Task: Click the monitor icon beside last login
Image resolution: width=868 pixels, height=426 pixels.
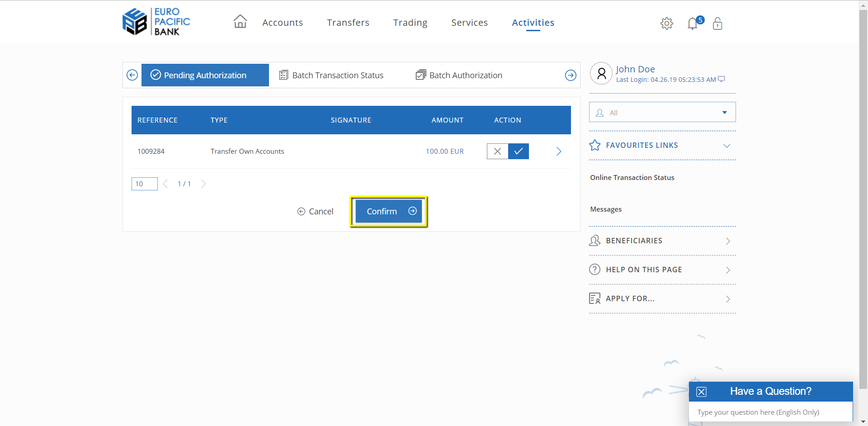Action: point(722,79)
